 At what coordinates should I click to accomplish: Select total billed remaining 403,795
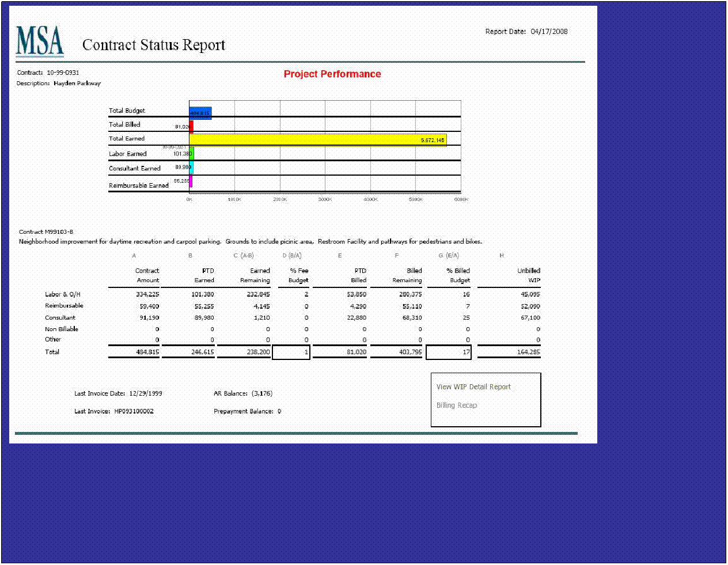point(410,352)
